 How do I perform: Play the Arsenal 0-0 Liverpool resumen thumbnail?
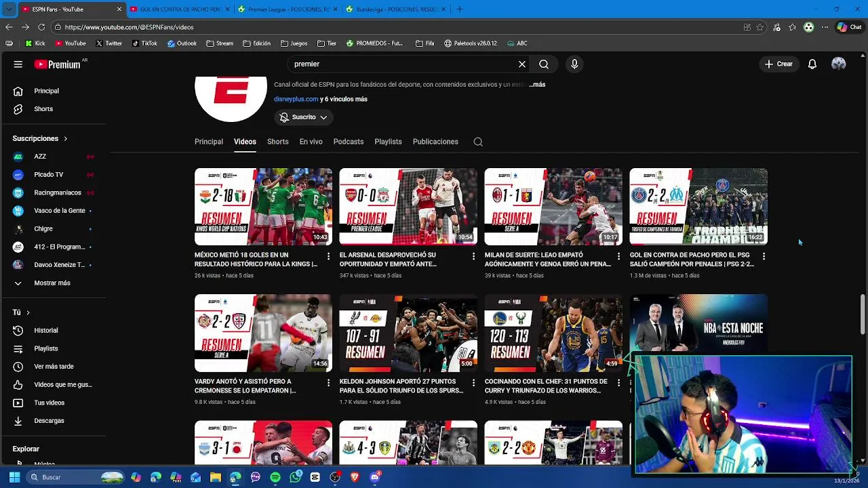click(408, 207)
